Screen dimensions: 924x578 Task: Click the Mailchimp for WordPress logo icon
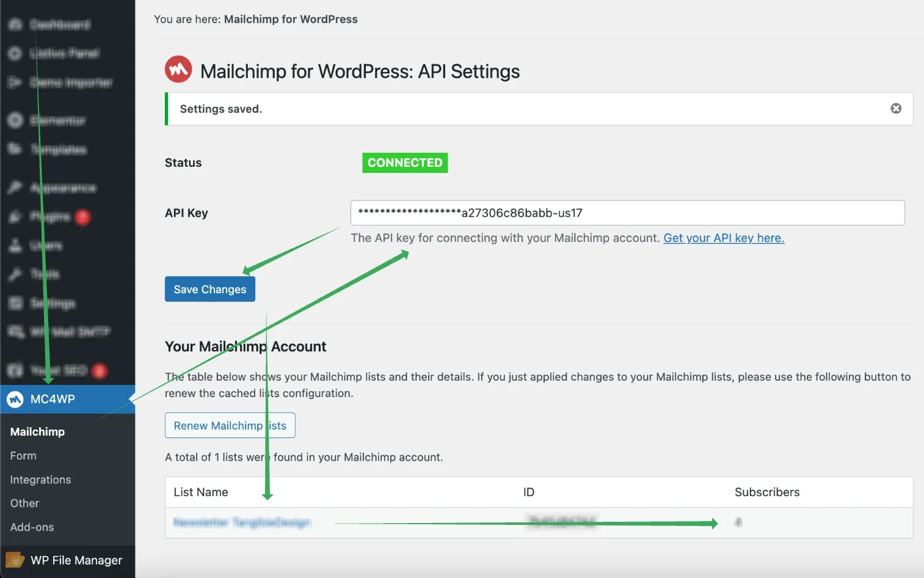click(178, 70)
